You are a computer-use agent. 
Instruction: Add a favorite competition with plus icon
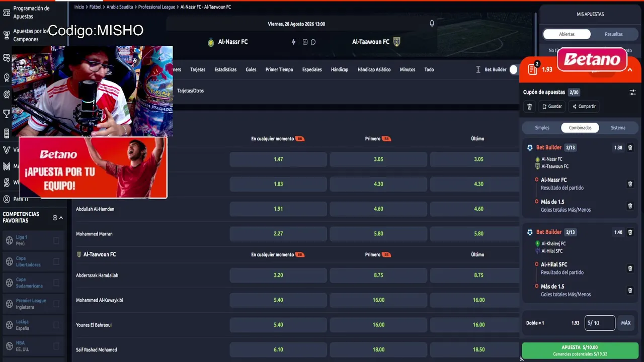click(55, 218)
